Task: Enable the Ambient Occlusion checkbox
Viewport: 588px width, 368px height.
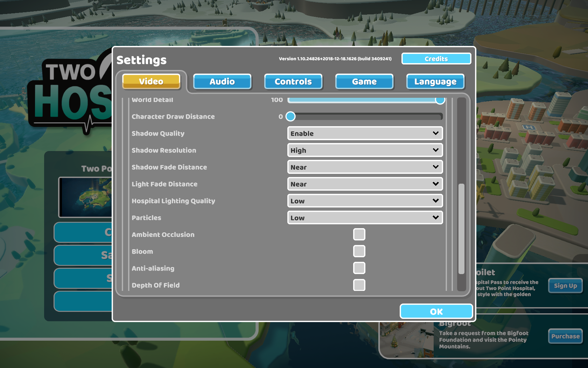Action: (359, 234)
